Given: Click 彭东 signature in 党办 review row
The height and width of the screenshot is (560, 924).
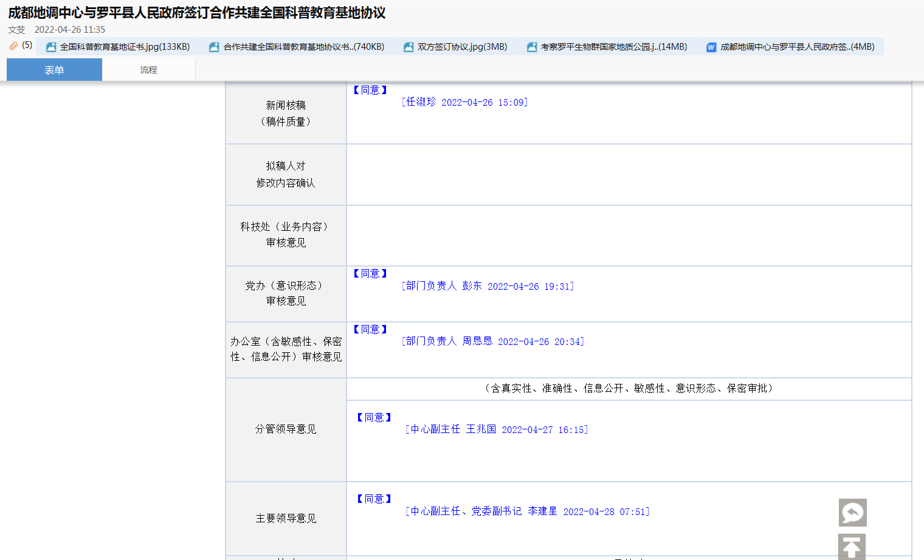Looking at the screenshot, I should (472, 286).
